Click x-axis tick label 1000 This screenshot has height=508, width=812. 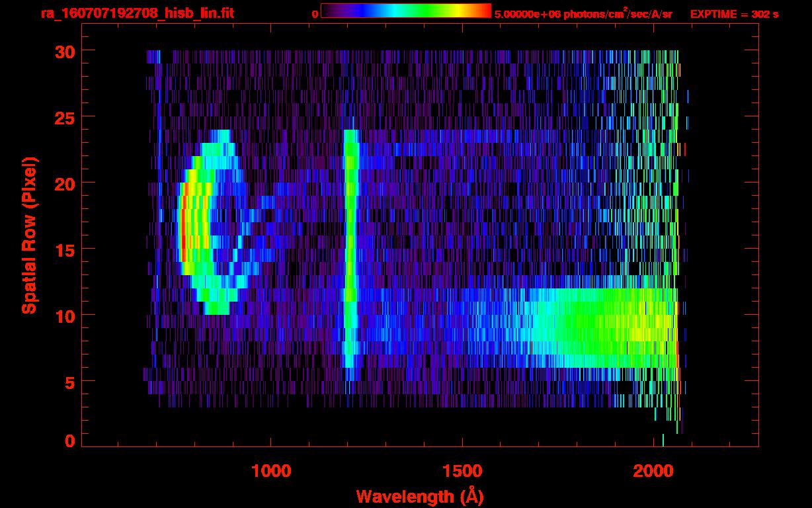tap(271, 471)
